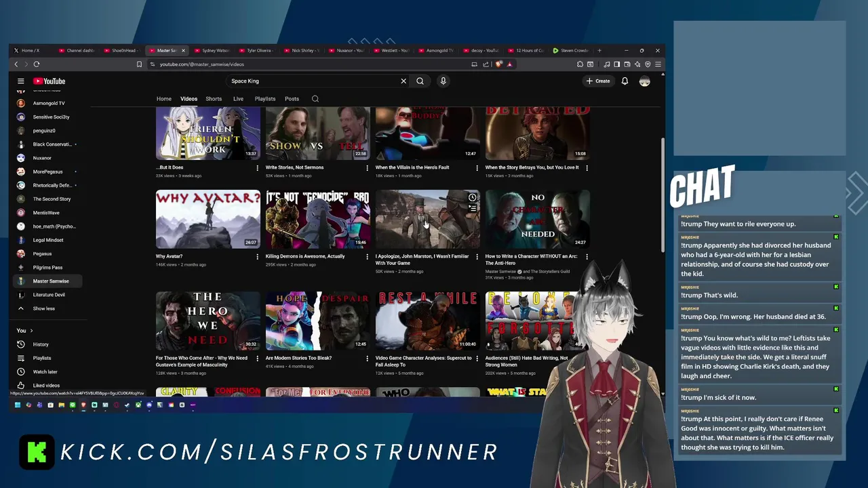Open Brave Rewards triangle icon
Viewport: 868px width, 488px height.
click(509, 64)
